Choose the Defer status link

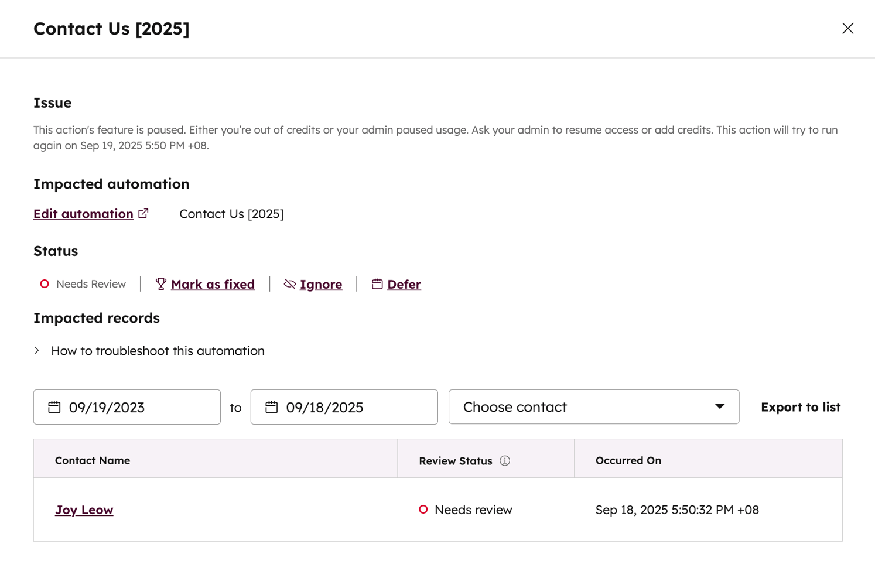click(x=404, y=284)
